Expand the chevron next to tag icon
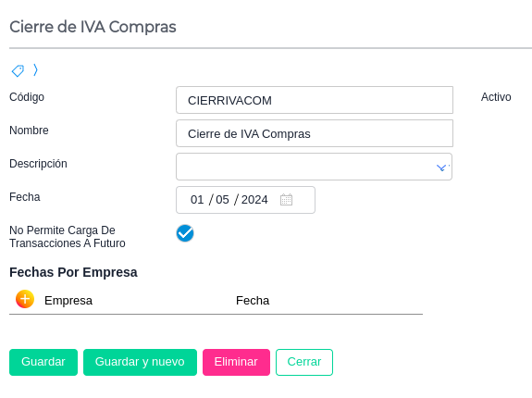 coord(35,70)
